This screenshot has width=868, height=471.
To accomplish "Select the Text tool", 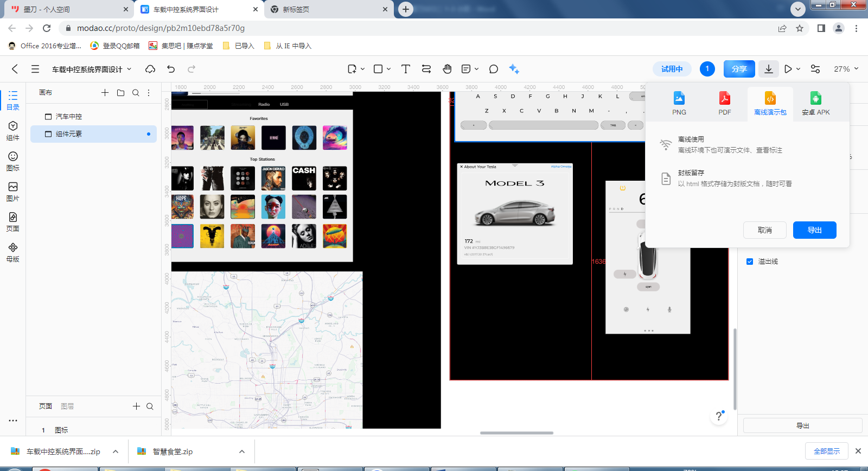I will 405,69.
